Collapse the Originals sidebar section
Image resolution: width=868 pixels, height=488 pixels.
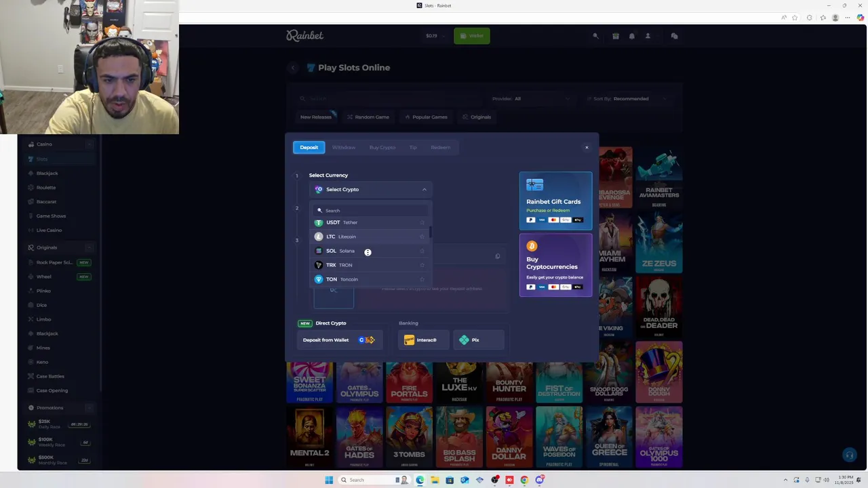[x=89, y=247]
